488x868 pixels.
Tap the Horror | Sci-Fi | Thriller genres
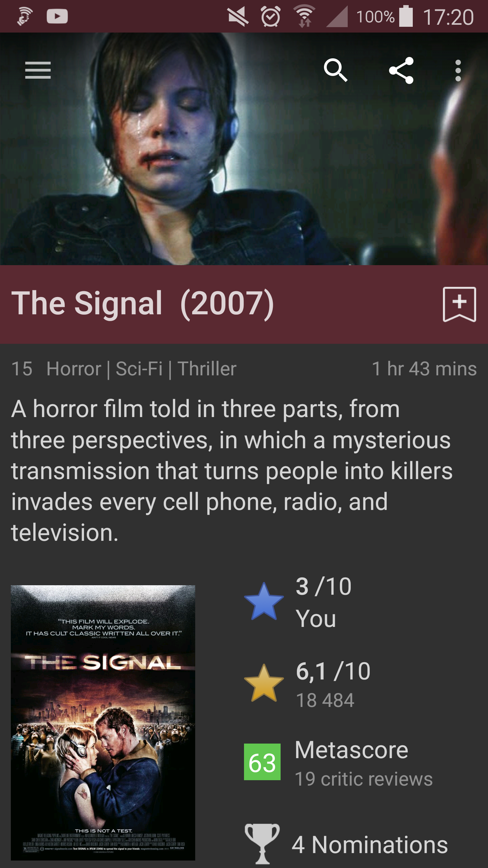click(x=141, y=369)
